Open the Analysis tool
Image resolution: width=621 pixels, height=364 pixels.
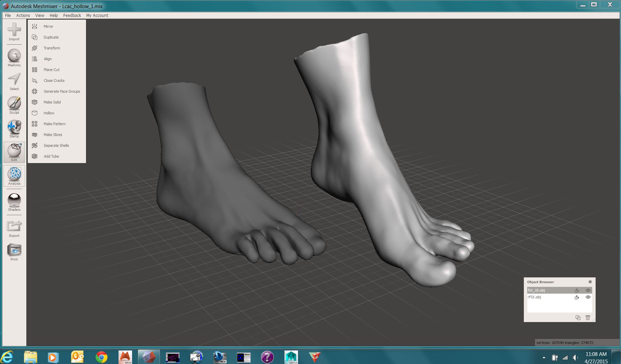pyautogui.click(x=14, y=175)
